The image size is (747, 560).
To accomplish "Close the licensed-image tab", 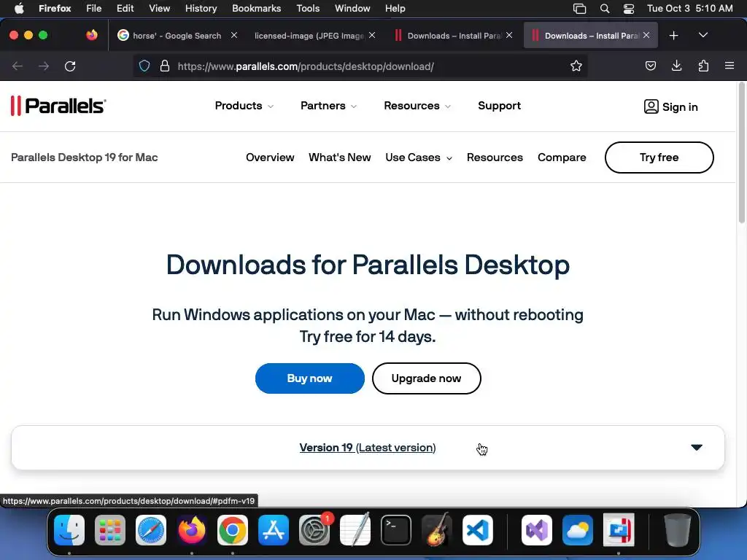I will tap(372, 35).
